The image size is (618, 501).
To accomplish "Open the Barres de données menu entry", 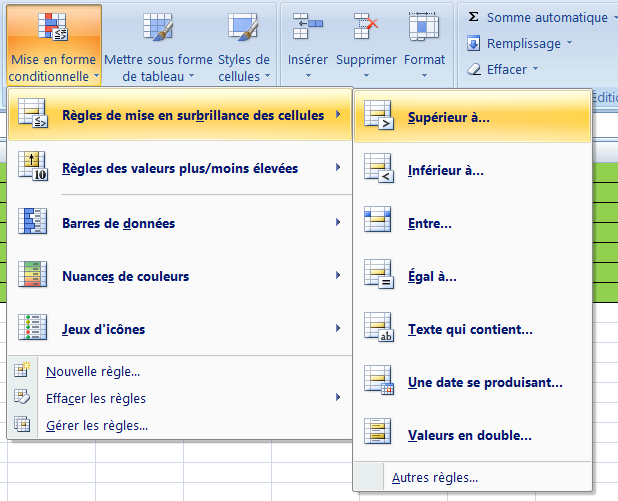I will coord(180,222).
